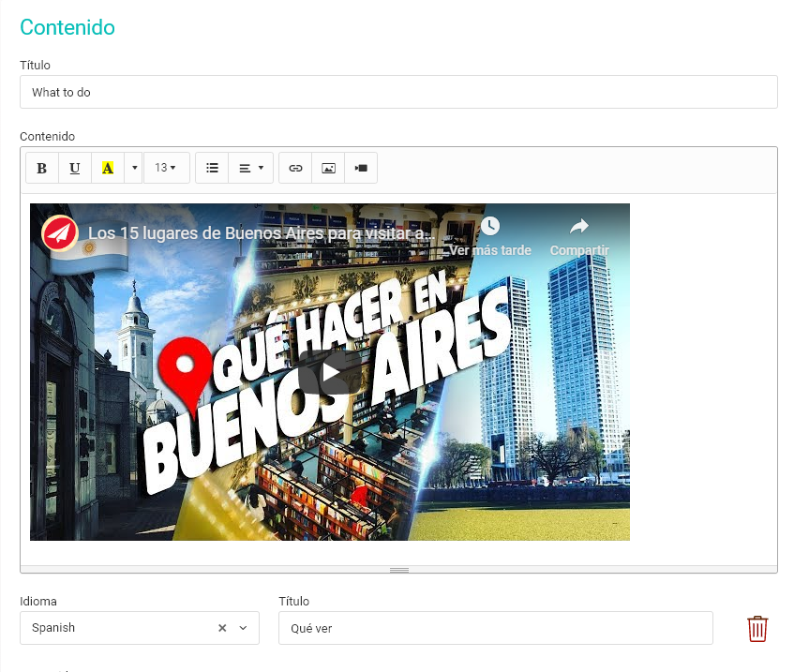Open the video title Los 15 lugares link
Viewport: 794px width, 672px height.
coord(262,233)
